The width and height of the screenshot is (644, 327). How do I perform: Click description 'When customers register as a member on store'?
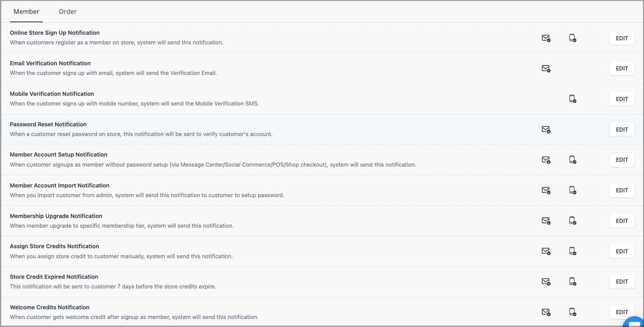tap(117, 42)
